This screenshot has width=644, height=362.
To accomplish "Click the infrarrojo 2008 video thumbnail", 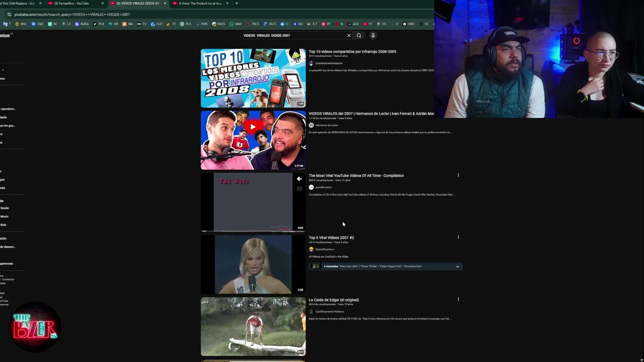I will pos(253,78).
